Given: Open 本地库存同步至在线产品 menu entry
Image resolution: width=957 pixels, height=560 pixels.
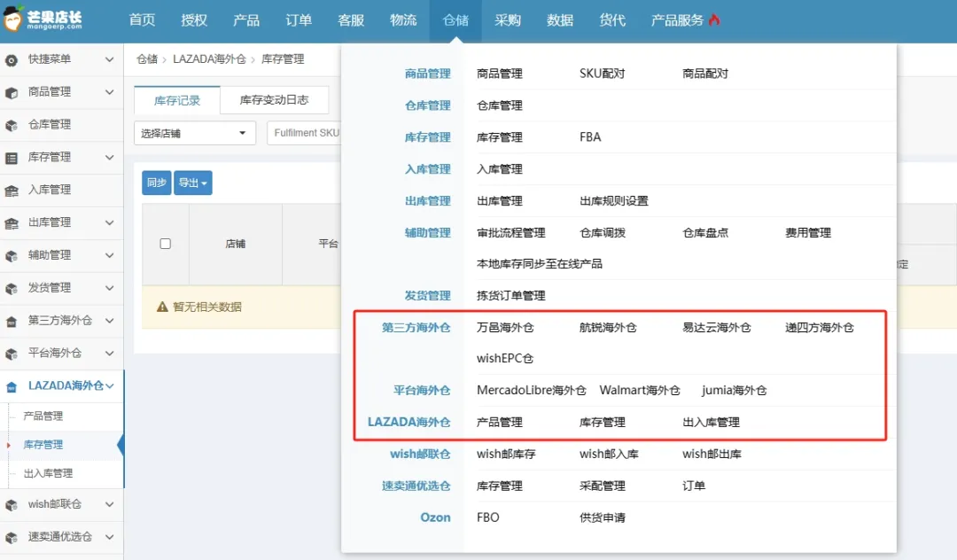Looking at the screenshot, I should click(x=540, y=263).
